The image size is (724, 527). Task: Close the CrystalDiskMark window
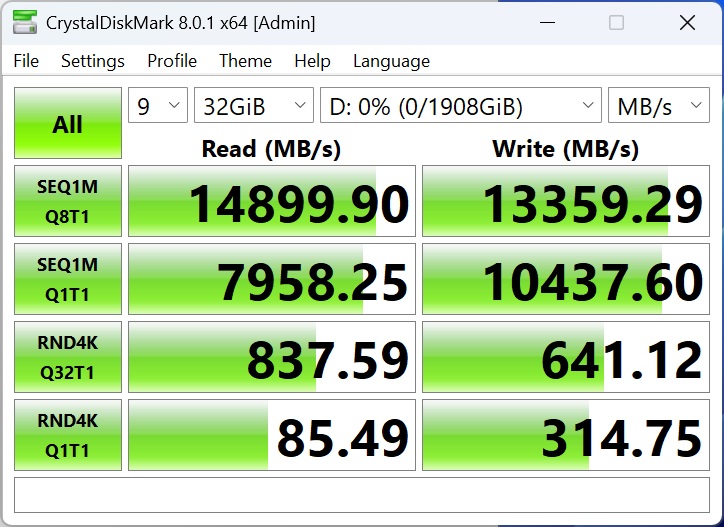688,22
